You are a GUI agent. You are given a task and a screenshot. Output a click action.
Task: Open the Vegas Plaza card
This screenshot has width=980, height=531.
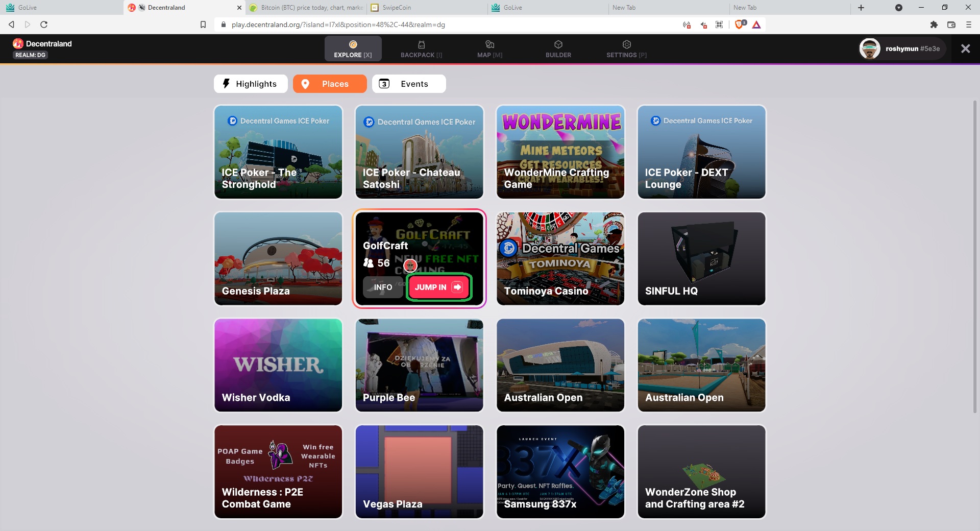click(x=419, y=472)
